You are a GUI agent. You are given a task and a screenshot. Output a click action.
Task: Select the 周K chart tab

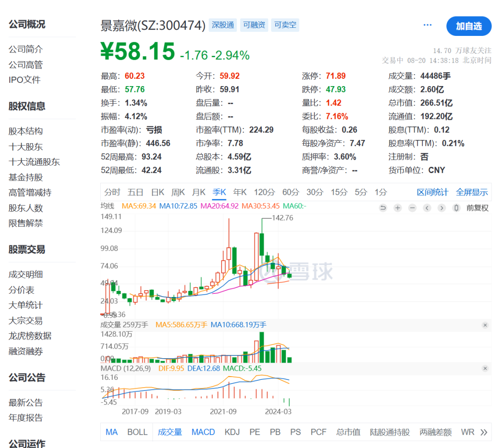coord(178,192)
